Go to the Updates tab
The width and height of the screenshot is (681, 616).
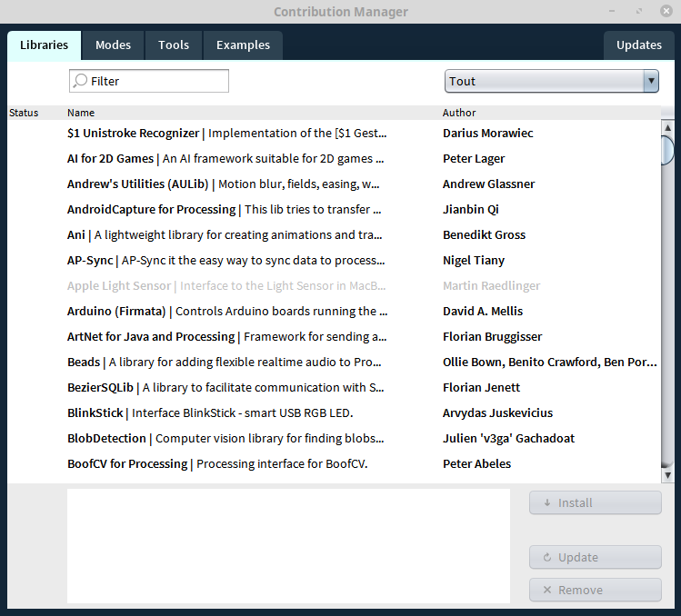(638, 45)
